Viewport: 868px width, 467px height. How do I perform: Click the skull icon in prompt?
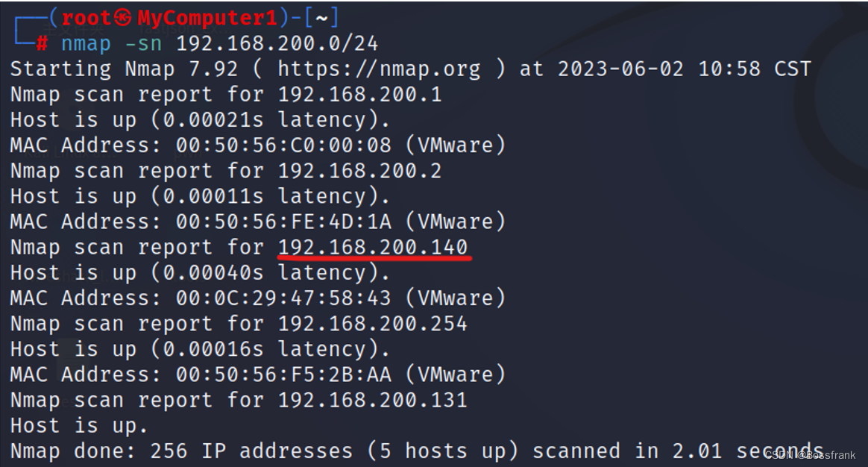[x=123, y=19]
